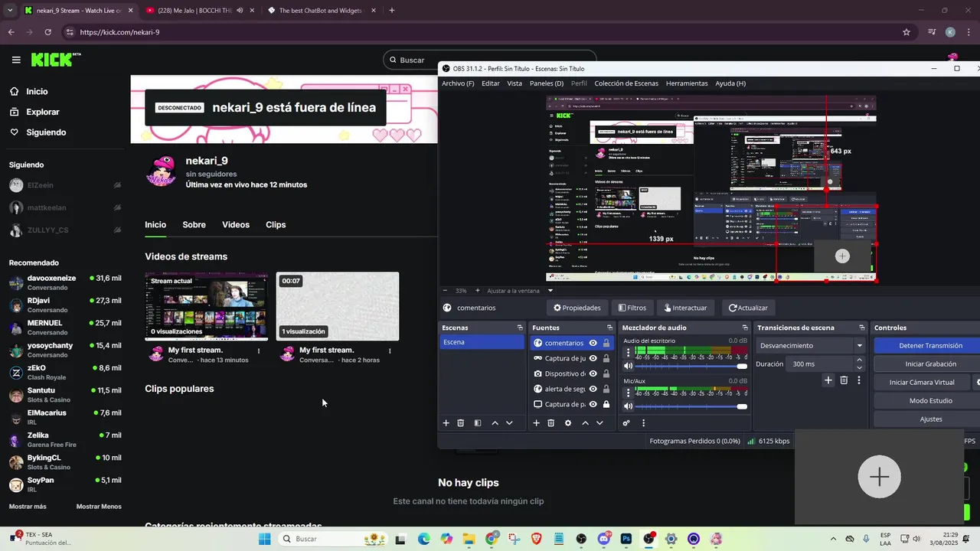Add a scene transition with plus icon

click(828, 380)
